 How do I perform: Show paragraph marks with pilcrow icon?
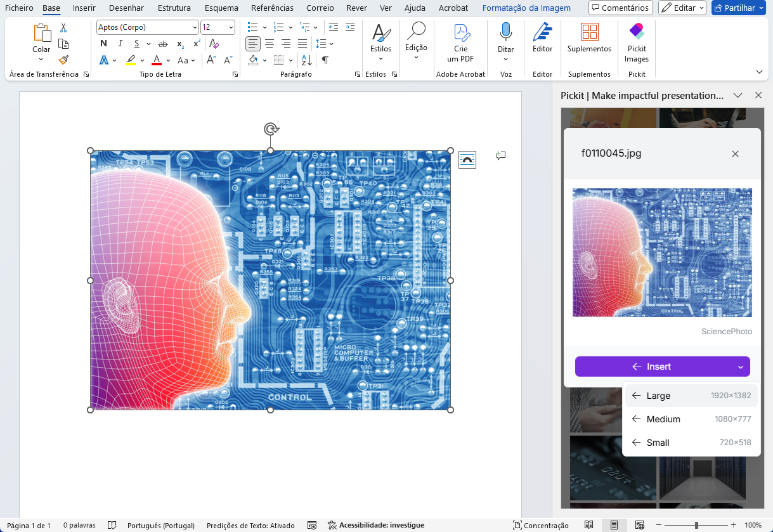click(x=325, y=60)
